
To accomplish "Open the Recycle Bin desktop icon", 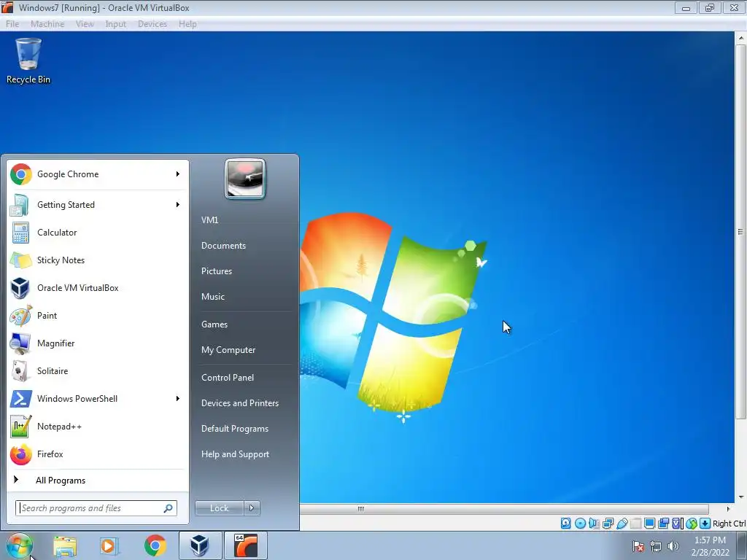I will tap(28, 61).
